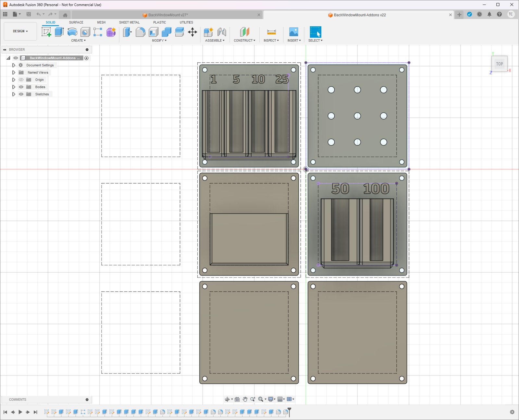This screenshot has width=519, height=420.
Task: Switch to the MESH tab
Action: (101, 22)
